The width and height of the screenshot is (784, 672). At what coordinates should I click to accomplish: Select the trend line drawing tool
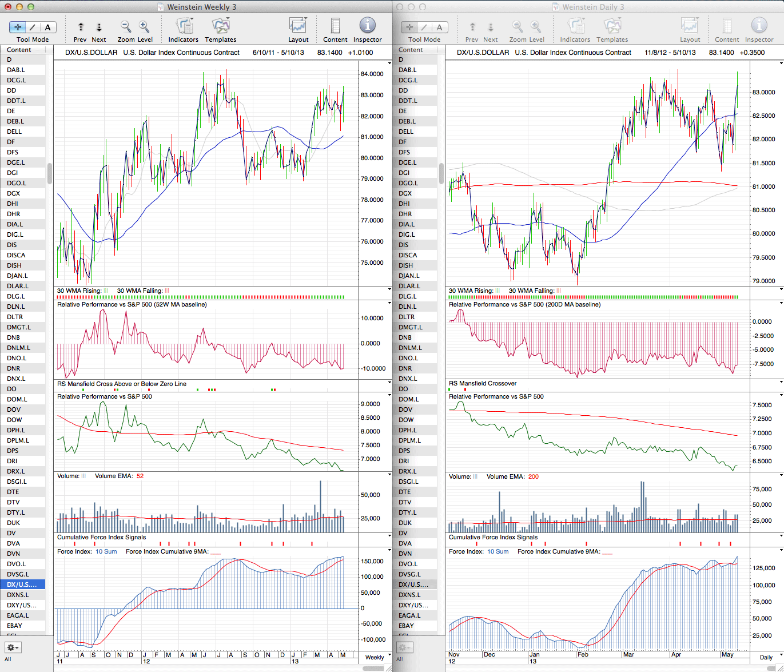tap(33, 27)
